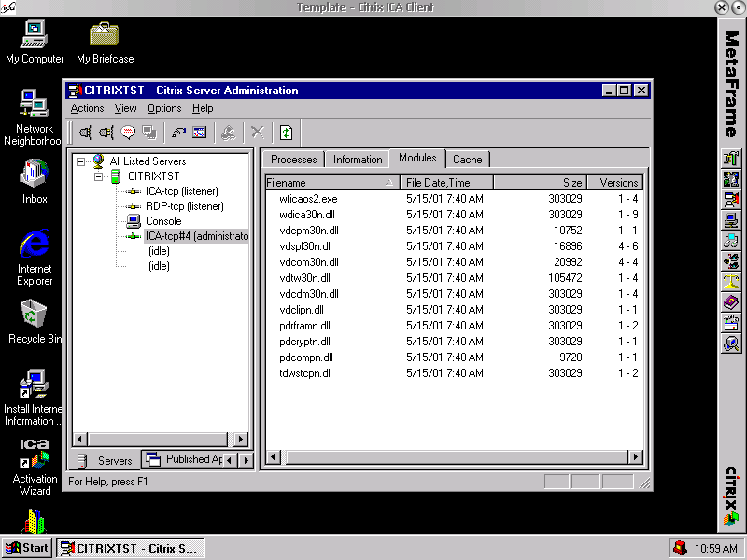Switch to the Information tab
Viewport: 747px width, 560px height.
358,160
